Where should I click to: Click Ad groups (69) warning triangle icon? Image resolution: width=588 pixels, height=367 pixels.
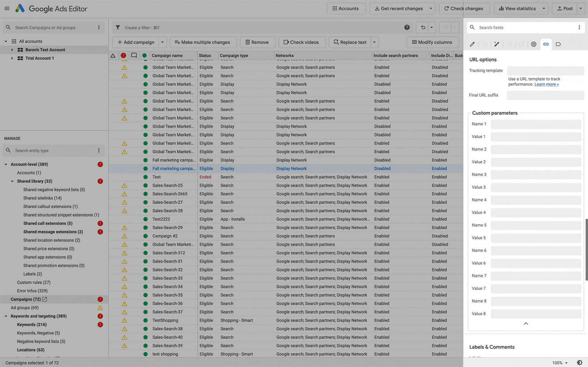coord(100,308)
